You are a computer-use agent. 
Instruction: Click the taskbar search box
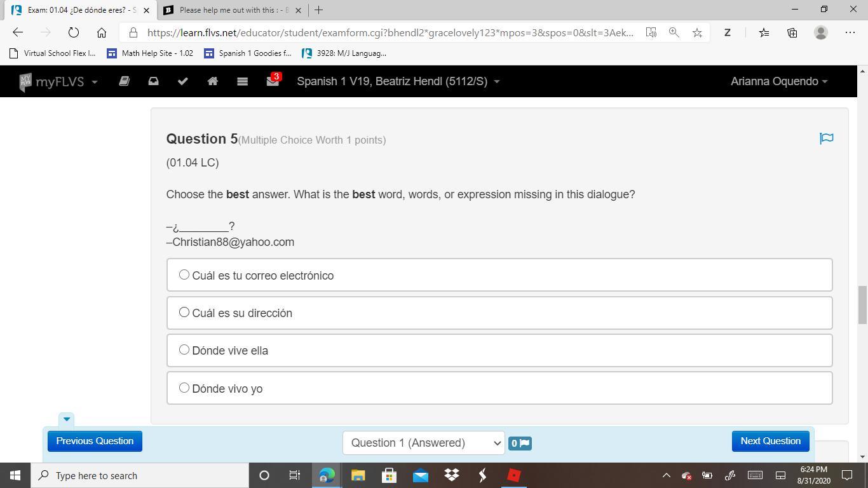tap(140, 475)
